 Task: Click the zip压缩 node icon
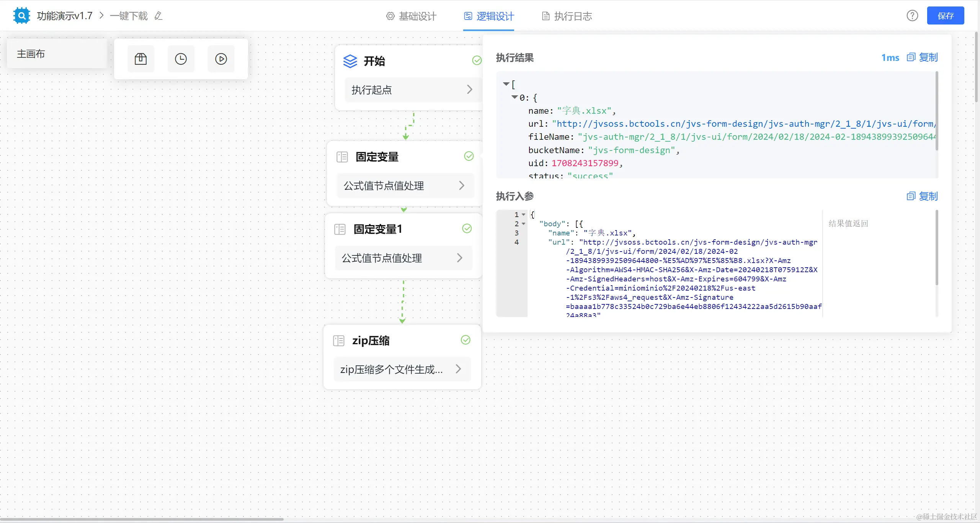coord(339,340)
